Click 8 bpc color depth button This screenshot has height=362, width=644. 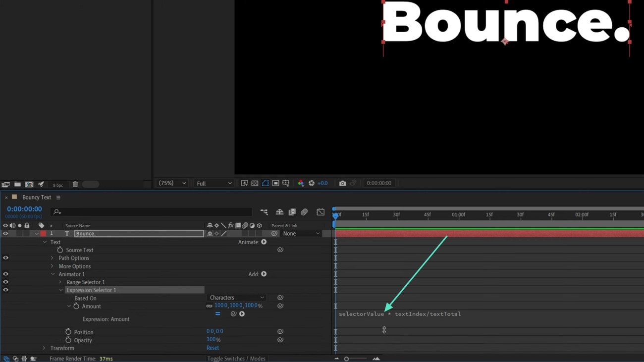(x=58, y=185)
